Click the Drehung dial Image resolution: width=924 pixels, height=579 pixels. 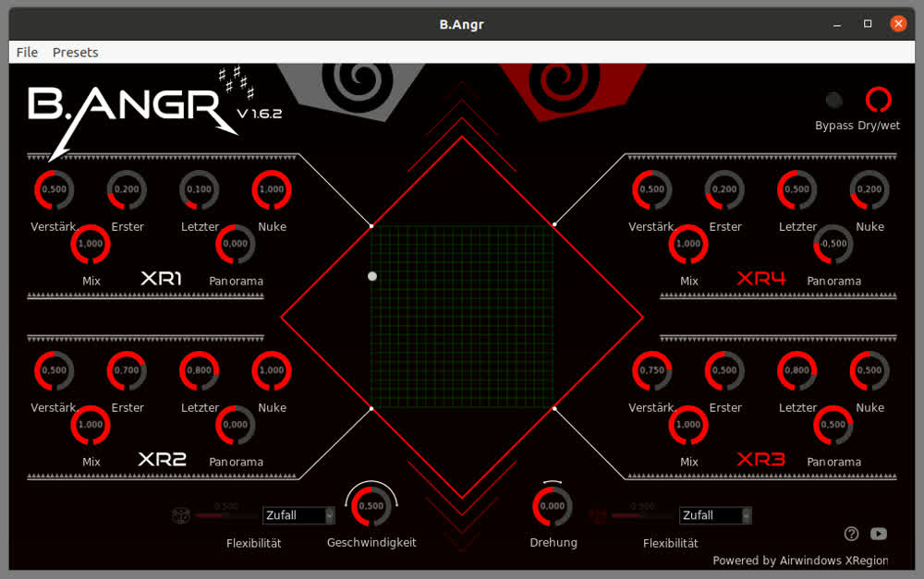553,506
